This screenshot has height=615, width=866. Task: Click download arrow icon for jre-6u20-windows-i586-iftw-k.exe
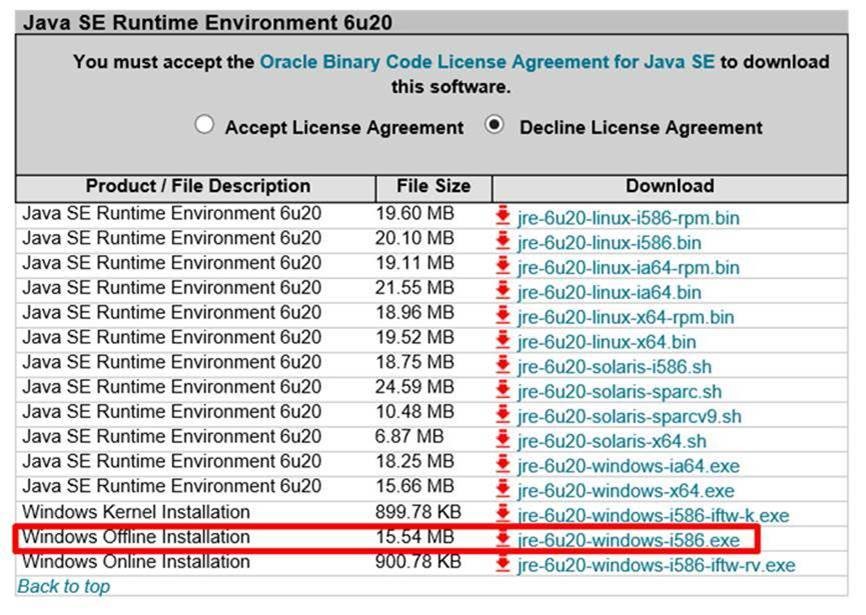503,514
